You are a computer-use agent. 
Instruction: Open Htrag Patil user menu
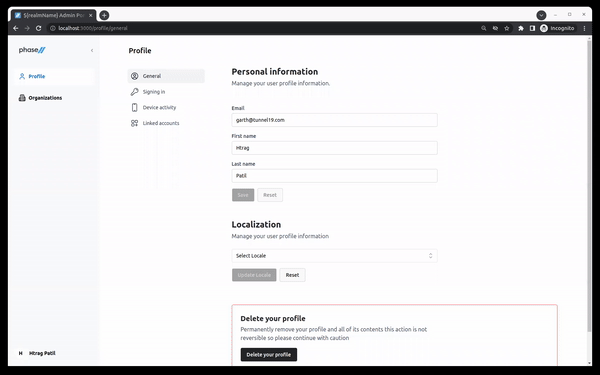(x=54, y=354)
